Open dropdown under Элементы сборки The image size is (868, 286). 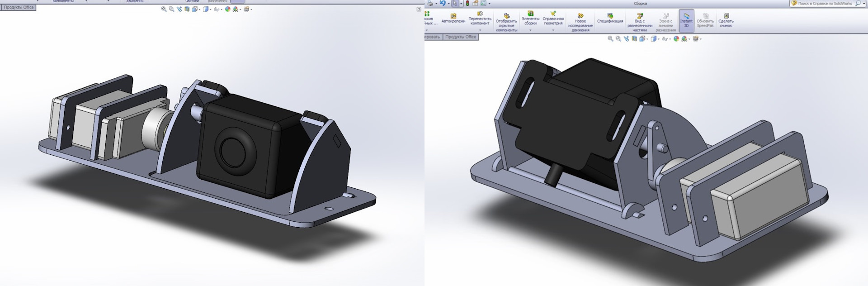[x=530, y=30]
